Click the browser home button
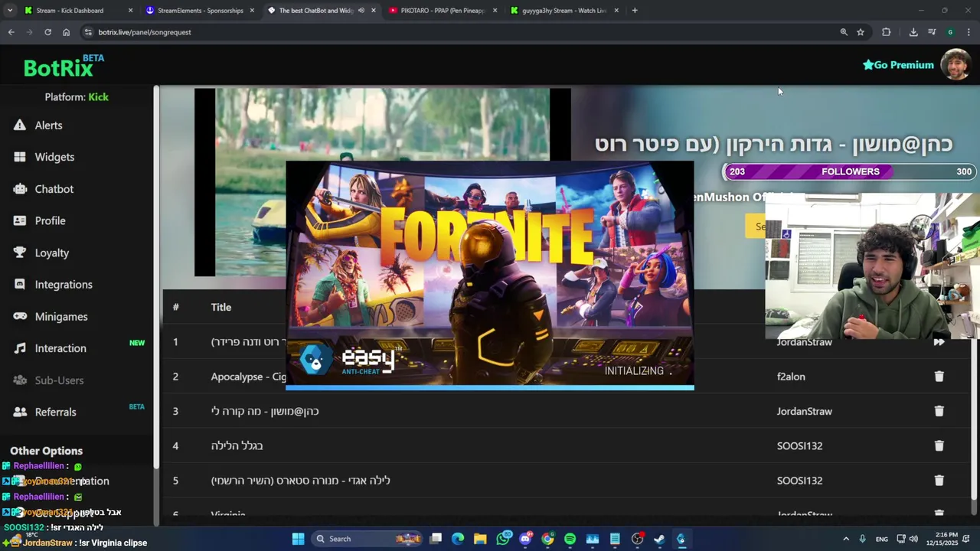Image resolution: width=980 pixels, height=551 pixels. [x=66, y=32]
